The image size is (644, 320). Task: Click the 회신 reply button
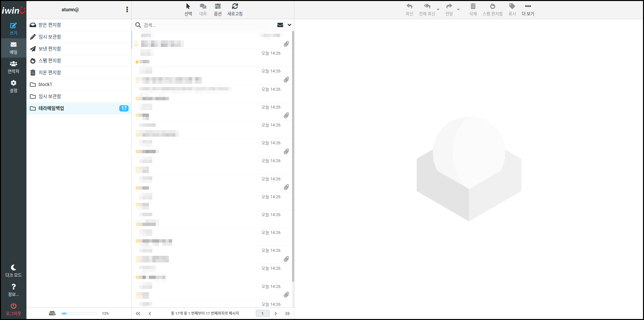click(x=409, y=10)
